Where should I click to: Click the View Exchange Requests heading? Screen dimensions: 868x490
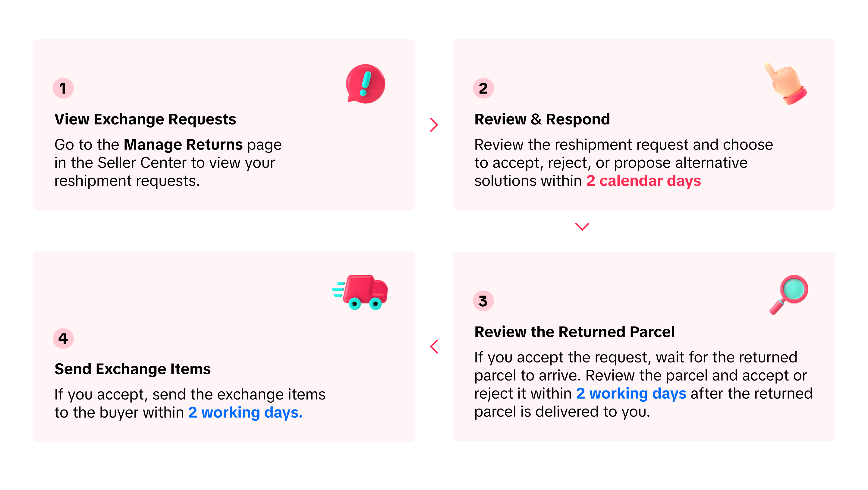click(x=145, y=119)
